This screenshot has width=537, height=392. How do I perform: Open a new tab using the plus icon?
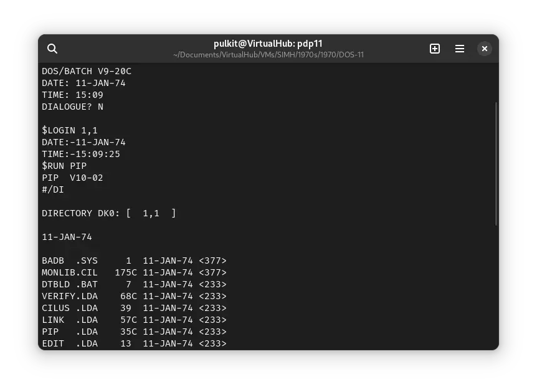435,49
